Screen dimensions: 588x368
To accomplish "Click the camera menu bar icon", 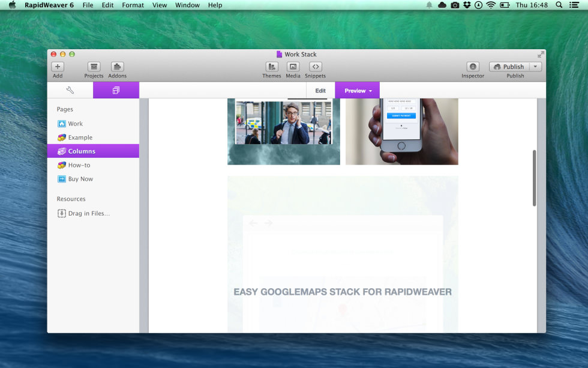I will (x=455, y=5).
